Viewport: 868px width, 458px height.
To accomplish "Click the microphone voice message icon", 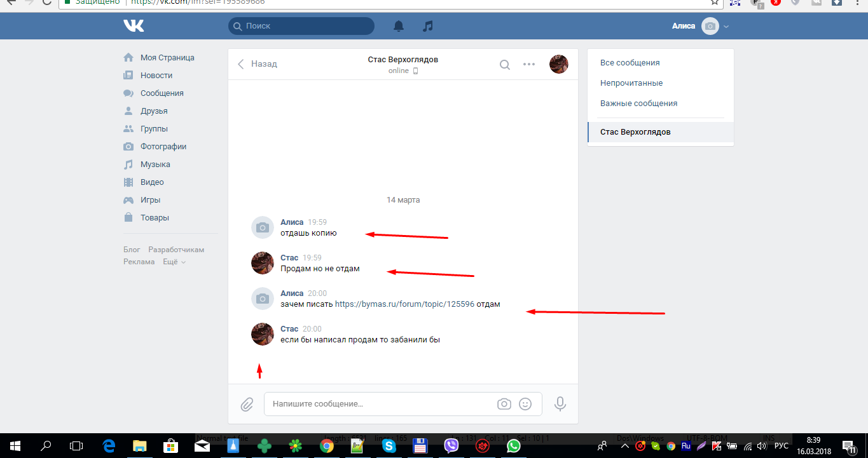I will 560,404.
